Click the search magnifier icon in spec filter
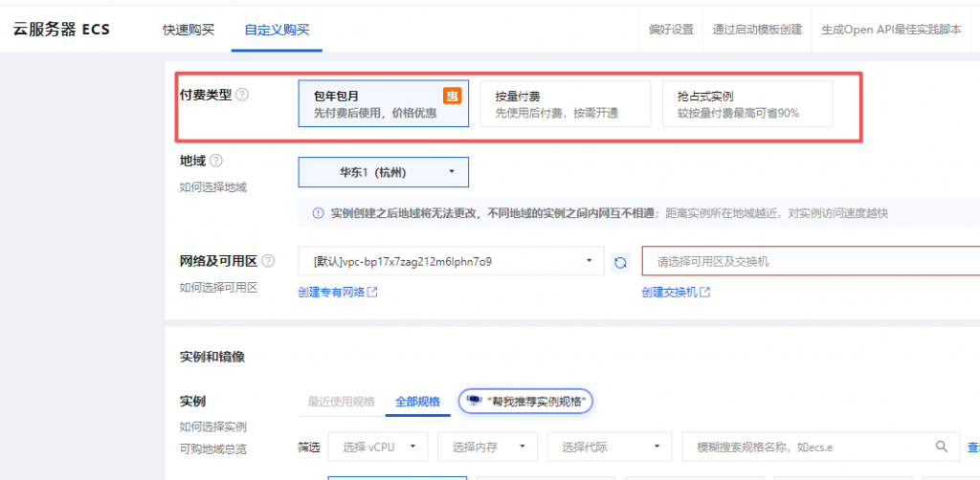980x480 pixels. click(941, 446)
